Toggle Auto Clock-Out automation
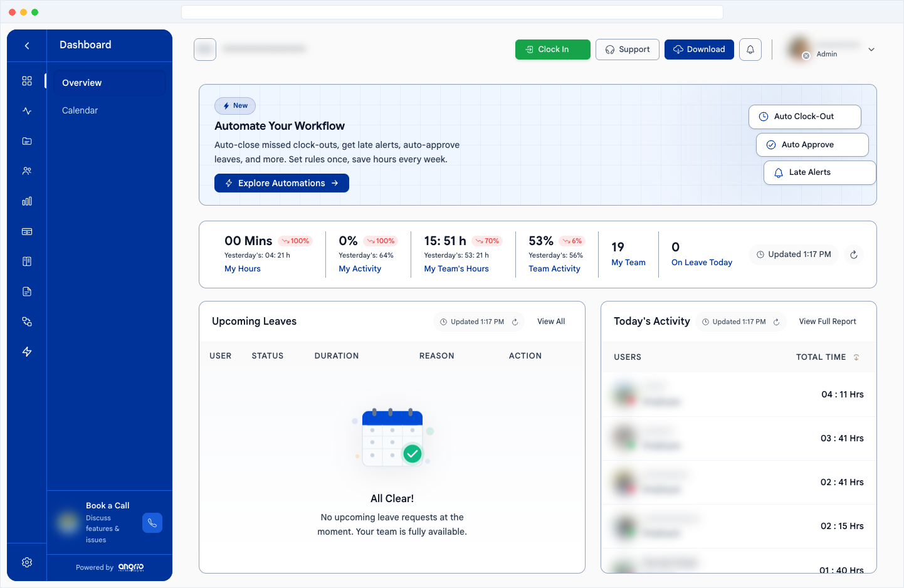Viewport: 904px width, 588px height. 804,117
